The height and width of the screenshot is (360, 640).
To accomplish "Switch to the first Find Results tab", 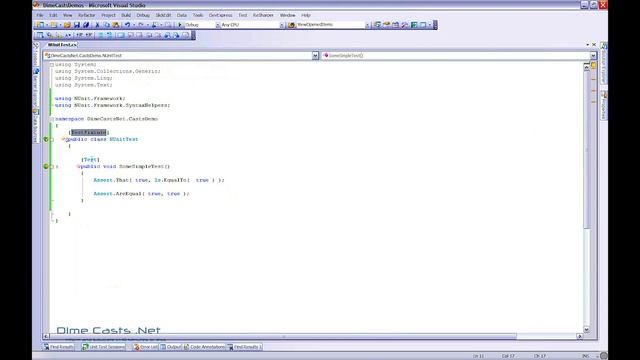I will [59, 347].
